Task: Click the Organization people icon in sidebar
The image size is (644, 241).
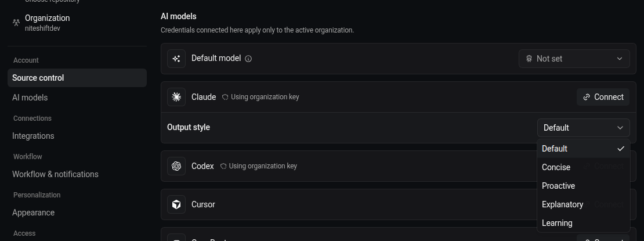Action: click(x=16, y=23)
